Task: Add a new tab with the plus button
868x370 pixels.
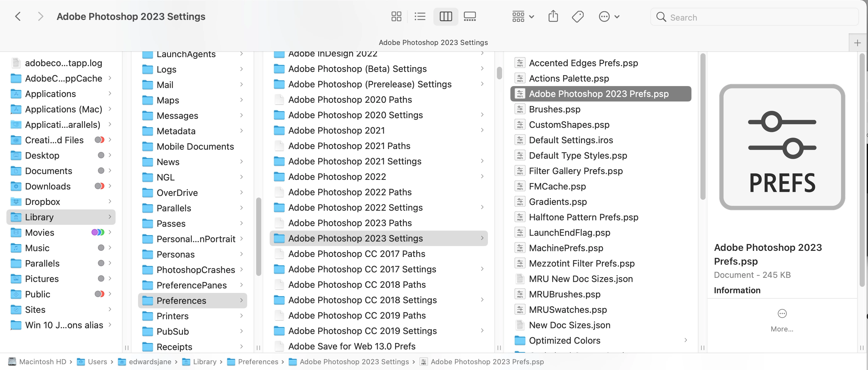Action: pyautogui.click(x=857, y=43)
